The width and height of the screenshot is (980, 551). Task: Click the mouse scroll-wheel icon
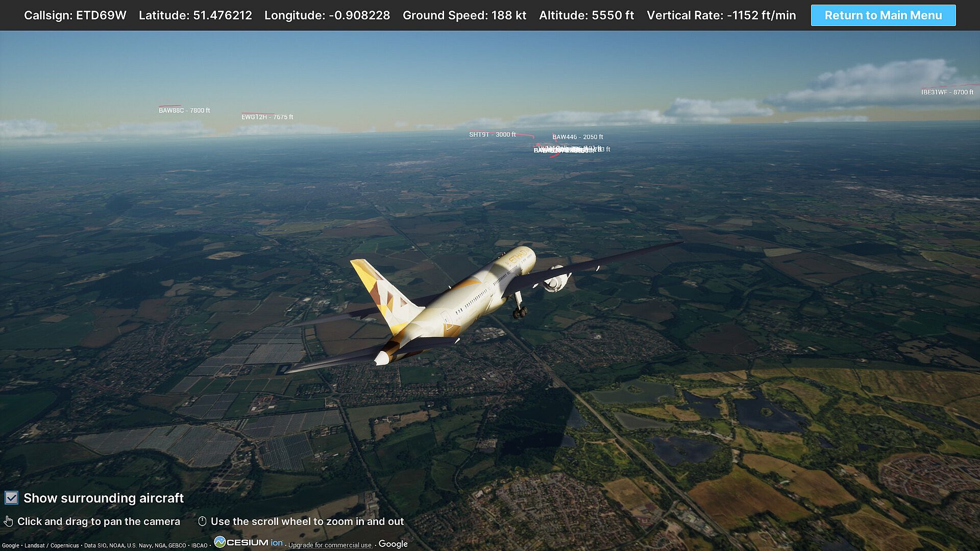pos(202,521)
